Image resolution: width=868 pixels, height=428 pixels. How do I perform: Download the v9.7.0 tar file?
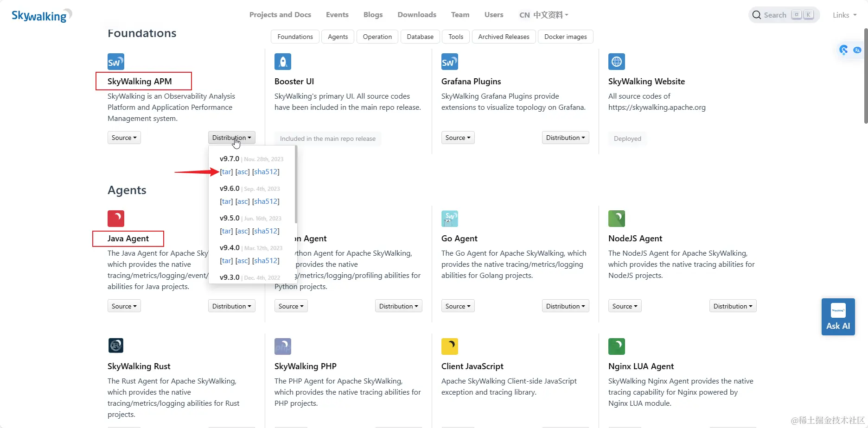click(x=226, y=172)
